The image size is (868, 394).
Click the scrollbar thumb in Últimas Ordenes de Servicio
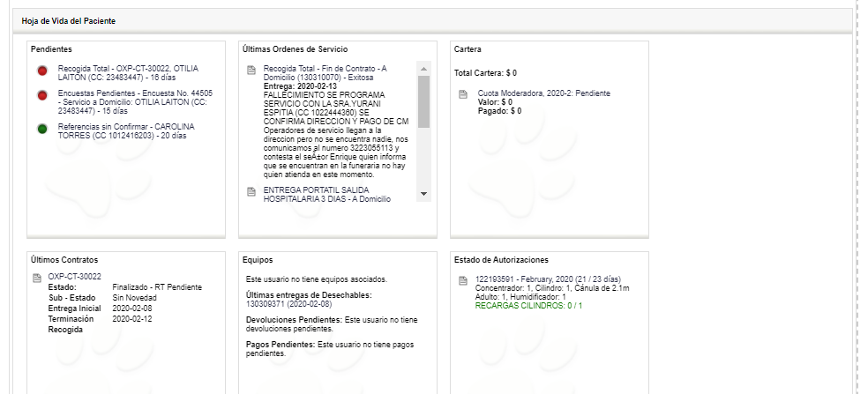tap(424, 102)
